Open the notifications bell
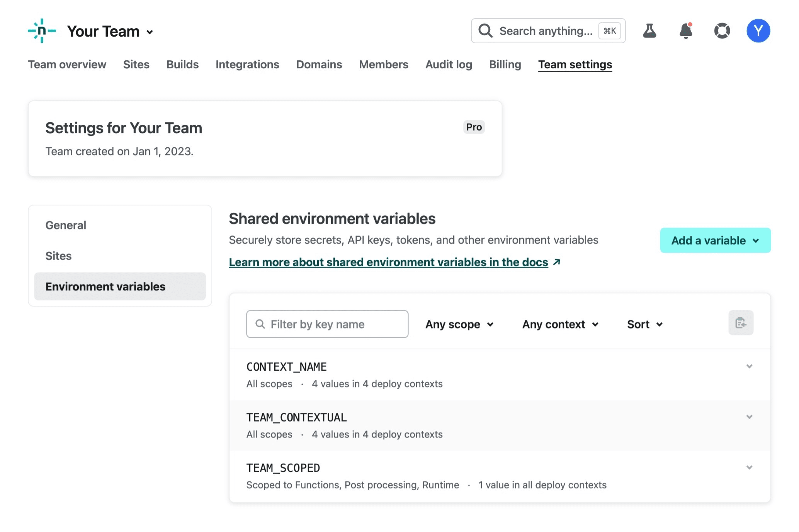 (x=686, y=31)
